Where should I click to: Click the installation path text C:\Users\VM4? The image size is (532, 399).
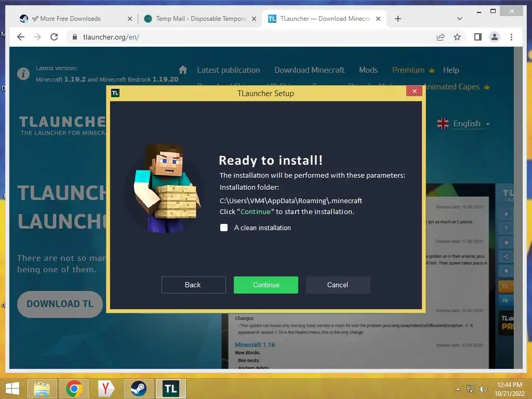pyautogui.click(x=291, y=201)
